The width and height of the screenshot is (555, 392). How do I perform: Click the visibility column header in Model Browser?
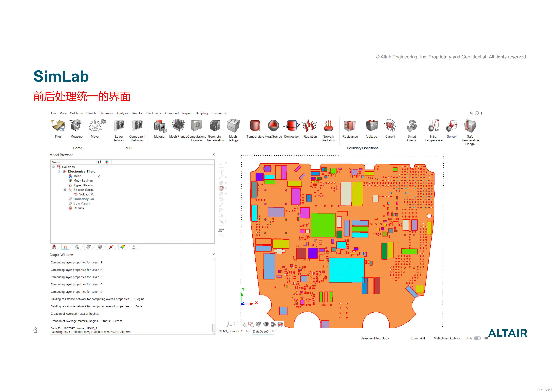click(x=99, y=162)
